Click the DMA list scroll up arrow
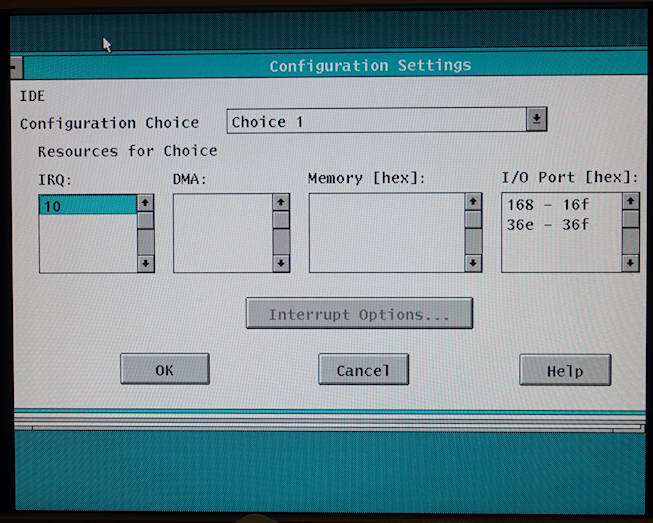 point(281,202)
